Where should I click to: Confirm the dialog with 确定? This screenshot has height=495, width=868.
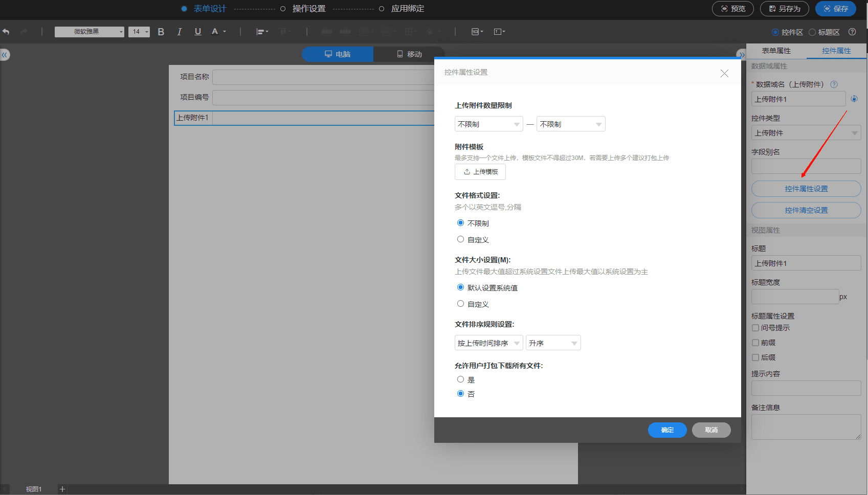click(x=667, y=430)
